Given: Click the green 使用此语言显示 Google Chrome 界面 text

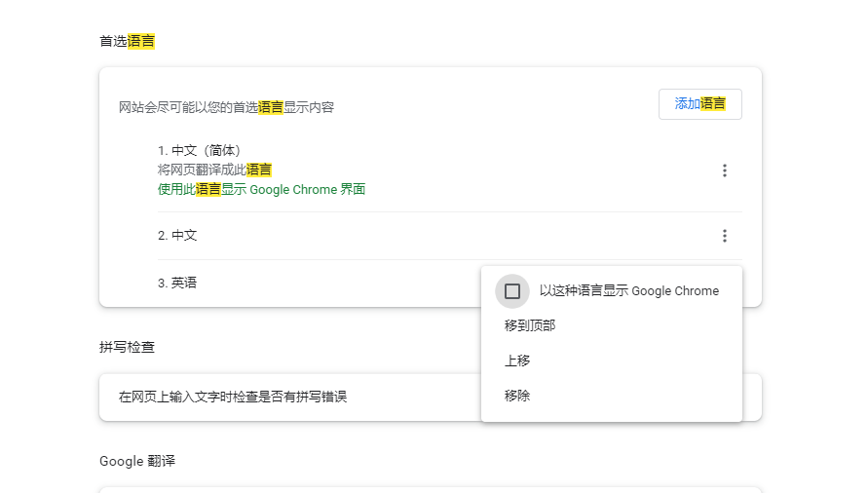Looking at the screenshot, I should coord(261,189).
